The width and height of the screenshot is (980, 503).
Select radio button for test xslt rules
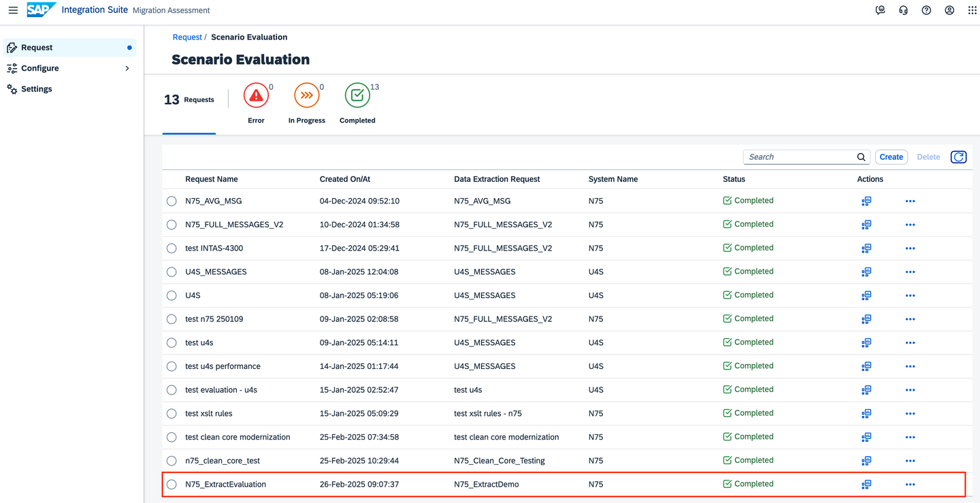pos(171,414)
